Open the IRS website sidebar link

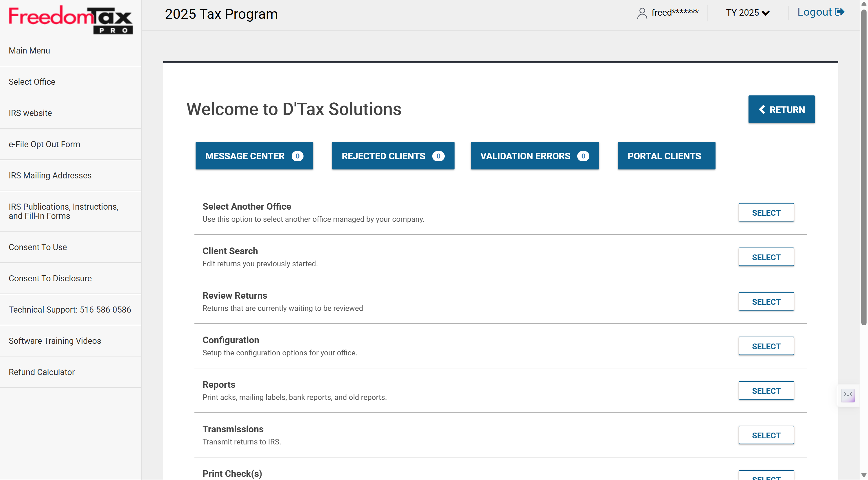tap(71, 113)
